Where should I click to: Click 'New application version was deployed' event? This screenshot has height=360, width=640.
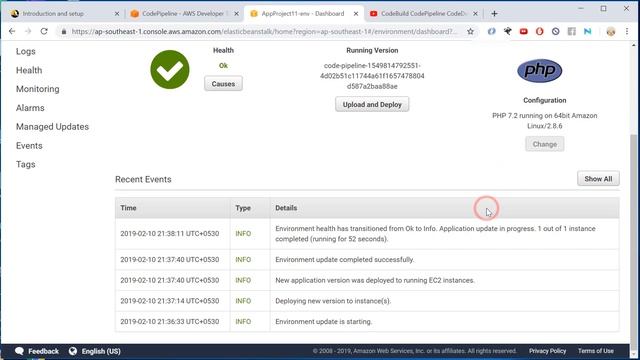[x=375, y=280]
